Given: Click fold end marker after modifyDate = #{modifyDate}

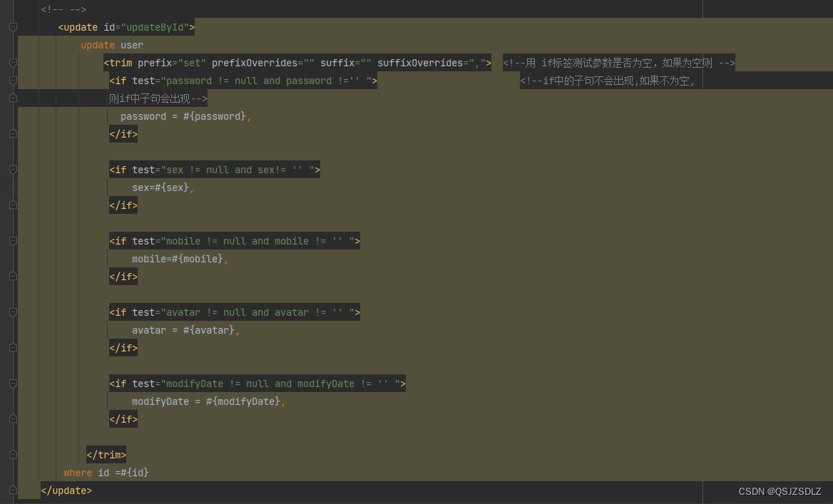Looking at the screenshot, I should point(14,418).
